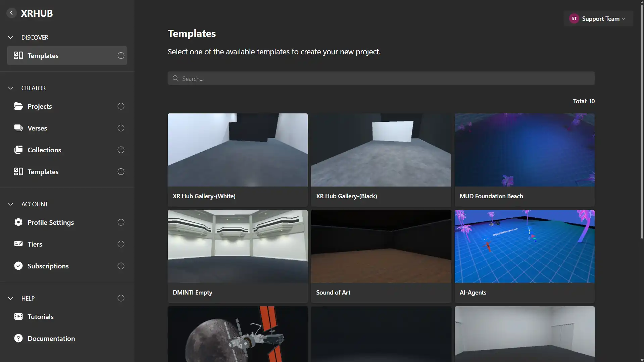Screen dimensions: 644x362
Task: Click the back arrow next to XRHUB
Action: (11, 13)
